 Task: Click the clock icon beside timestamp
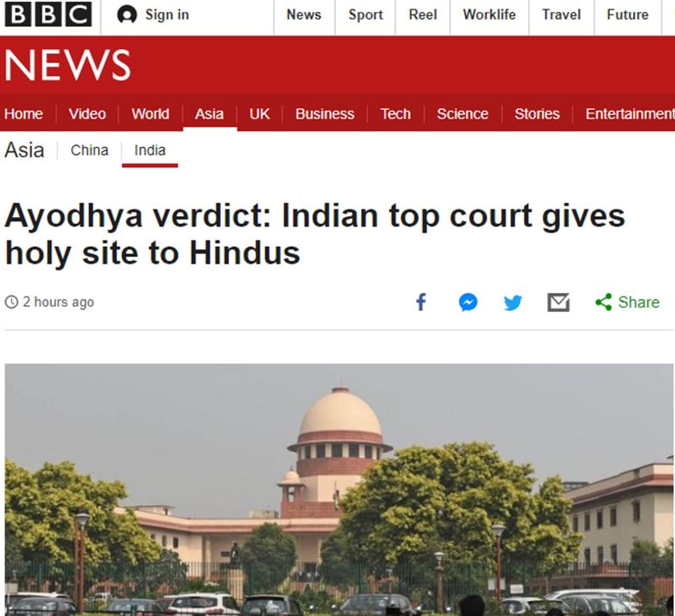coord(11,302)
